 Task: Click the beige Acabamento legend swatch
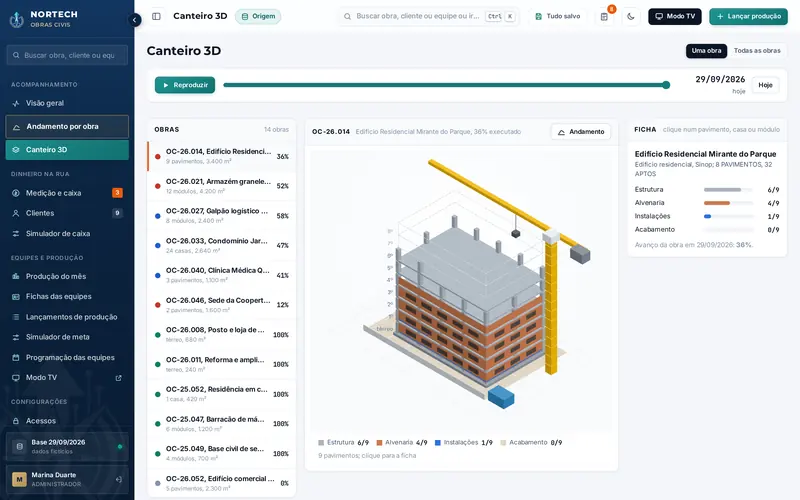click(x=503, y=443)
